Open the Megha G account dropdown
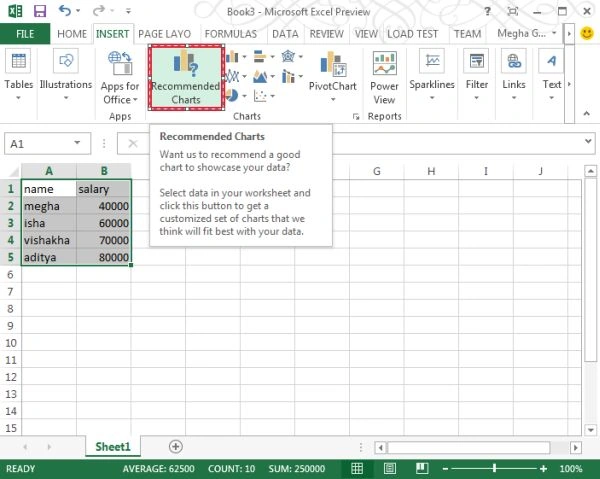 tap(527, 34)
